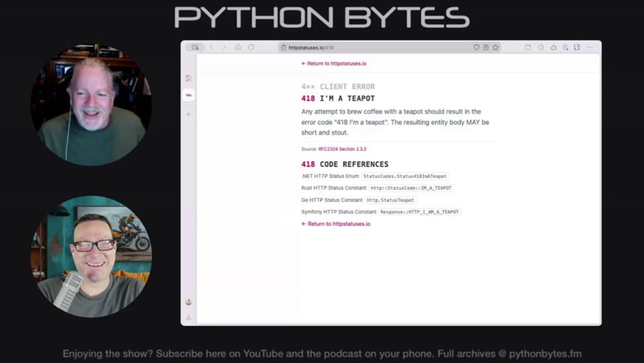This screenshot has width=644, height=363.
Task: Click the '.NET HTTP Status Enum' label
Action: pos(330,177)
